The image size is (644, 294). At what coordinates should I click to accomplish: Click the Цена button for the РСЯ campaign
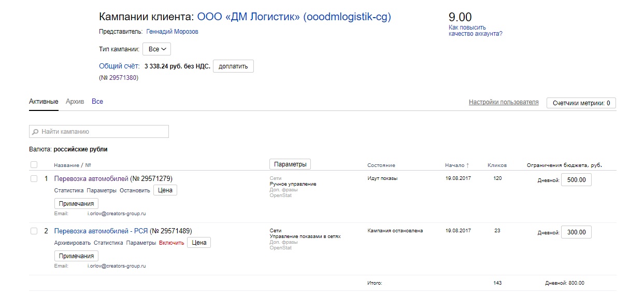coord(199,243)
